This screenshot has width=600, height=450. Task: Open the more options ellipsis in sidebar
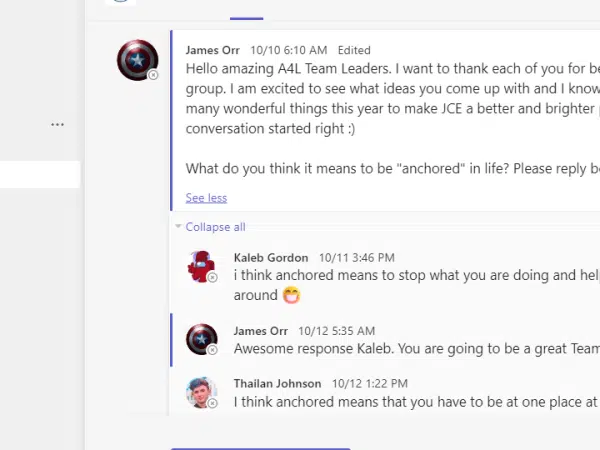click(57, 125)
